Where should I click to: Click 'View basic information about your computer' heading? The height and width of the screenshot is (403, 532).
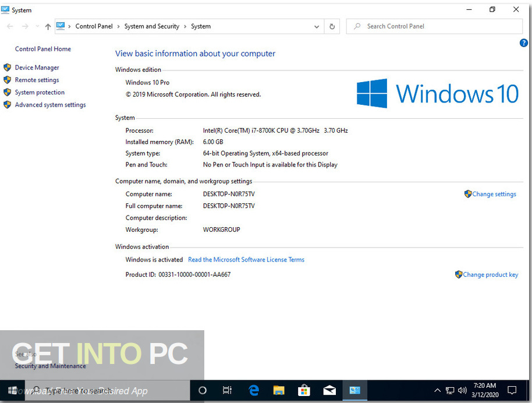pyautogui.click(x=195, y=54)
